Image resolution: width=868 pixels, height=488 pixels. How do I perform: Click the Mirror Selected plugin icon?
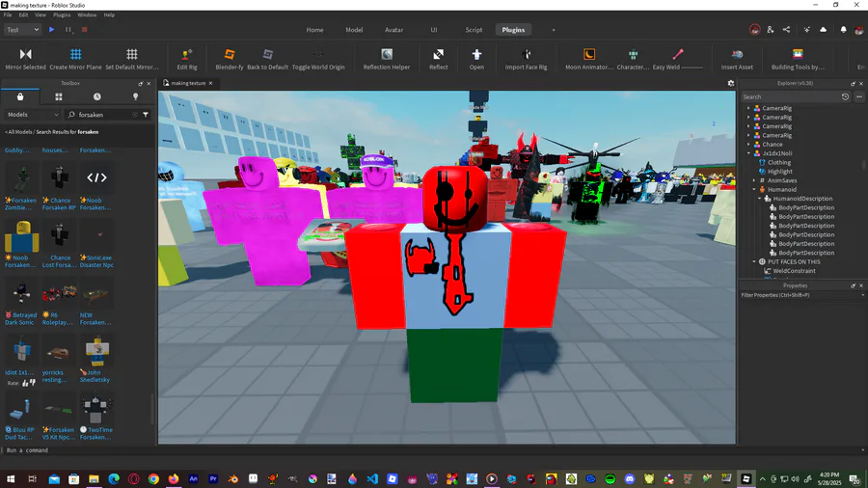[25, 54]
